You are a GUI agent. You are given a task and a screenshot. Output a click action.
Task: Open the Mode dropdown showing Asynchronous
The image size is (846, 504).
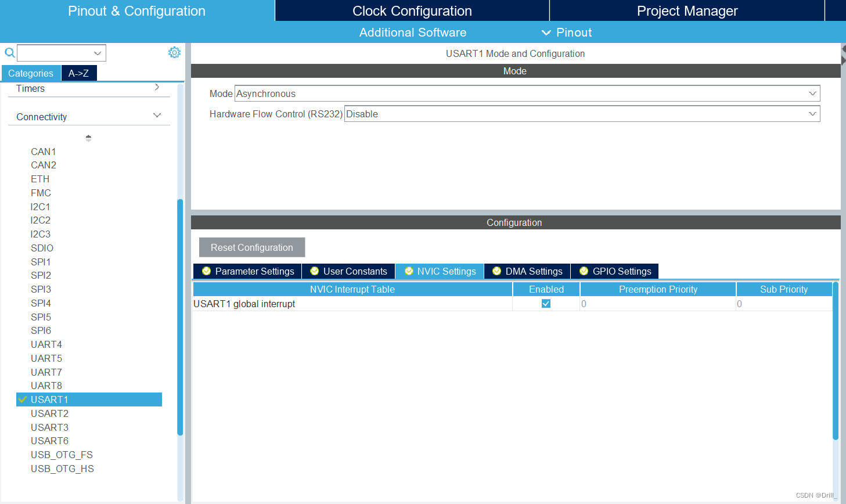coord(527,93)
